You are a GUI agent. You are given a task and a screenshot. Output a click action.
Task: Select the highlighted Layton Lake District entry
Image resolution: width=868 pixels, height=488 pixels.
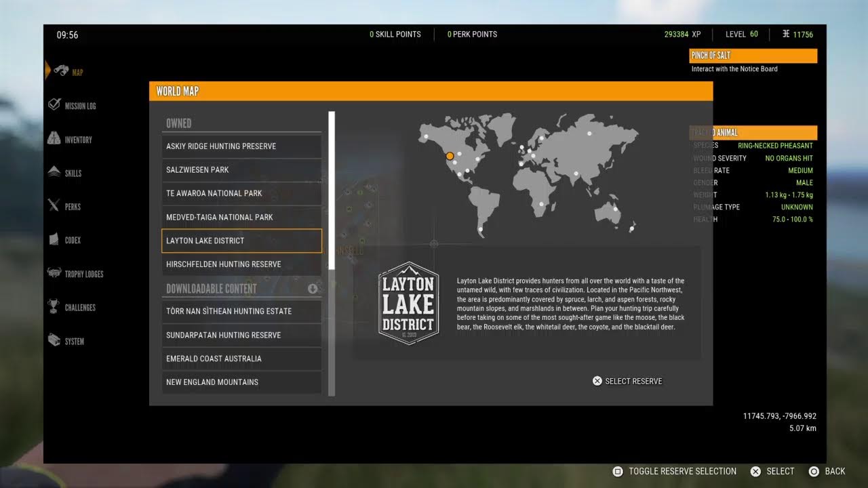coord(241,241)
